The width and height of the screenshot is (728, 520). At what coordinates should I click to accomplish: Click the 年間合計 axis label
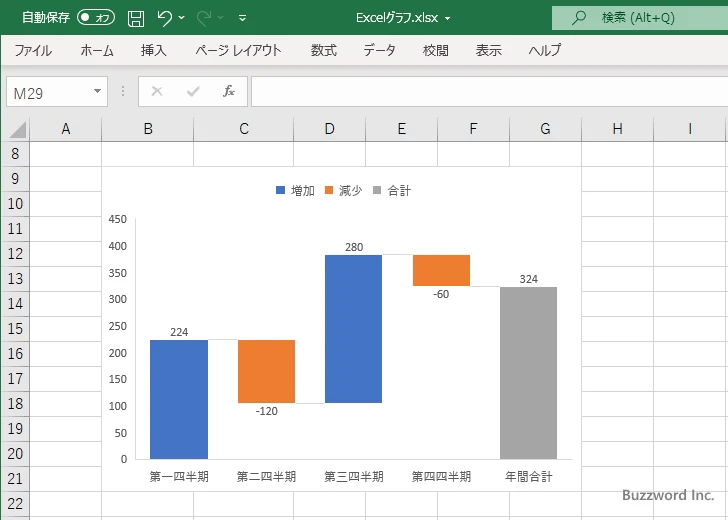[529, 476]
